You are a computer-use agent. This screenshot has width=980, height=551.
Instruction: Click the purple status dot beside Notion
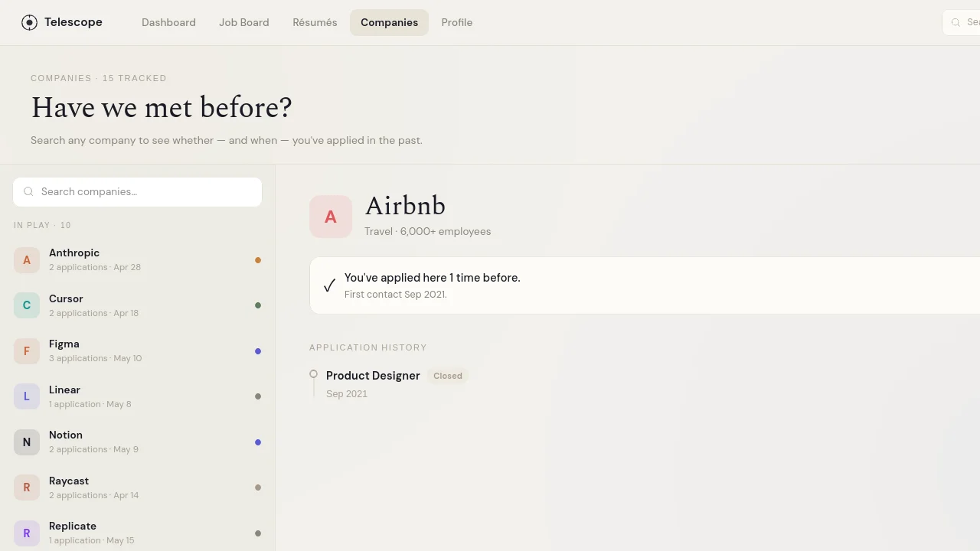pyautogui.click(x=258, y=442)
